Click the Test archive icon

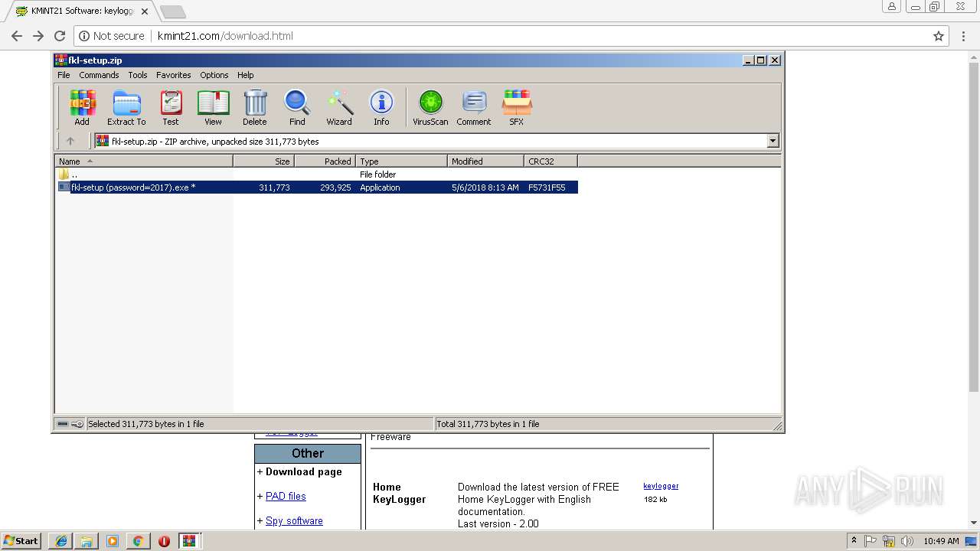coord(171,107)
